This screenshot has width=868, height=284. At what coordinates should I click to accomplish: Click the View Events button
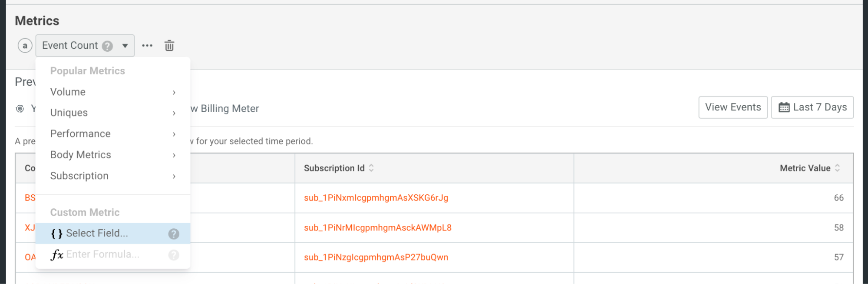733,107
